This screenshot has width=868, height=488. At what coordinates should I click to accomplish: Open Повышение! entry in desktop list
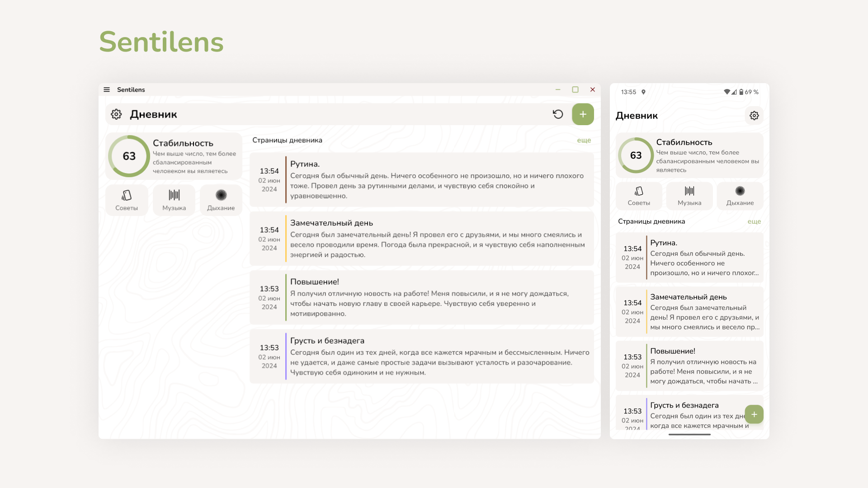point(421,297)
